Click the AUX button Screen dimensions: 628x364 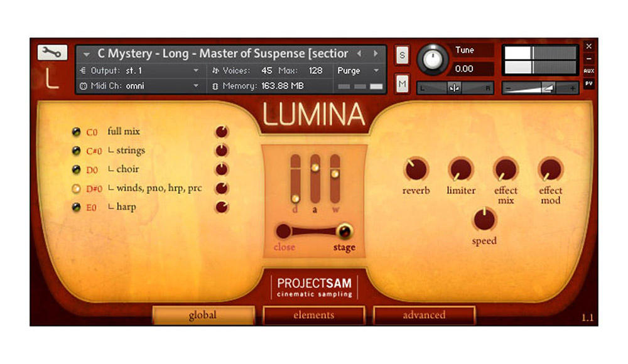(588, 71)
